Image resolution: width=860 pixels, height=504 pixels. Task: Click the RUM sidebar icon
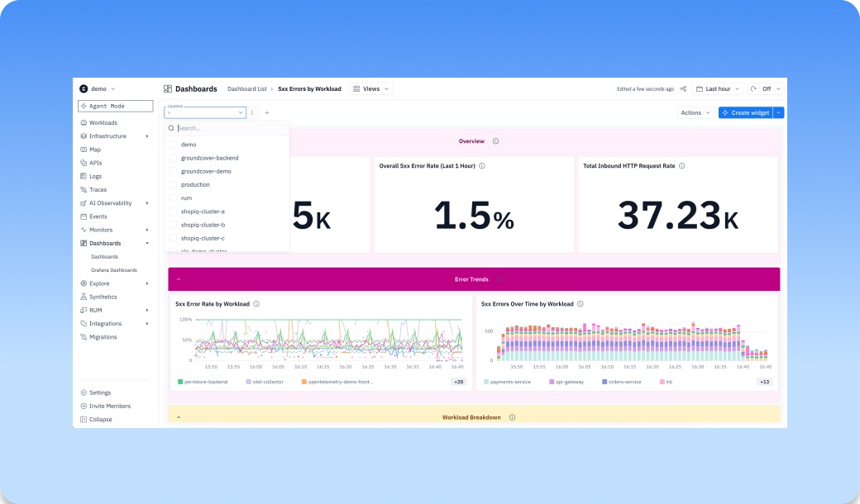click(x=84, y=310)
